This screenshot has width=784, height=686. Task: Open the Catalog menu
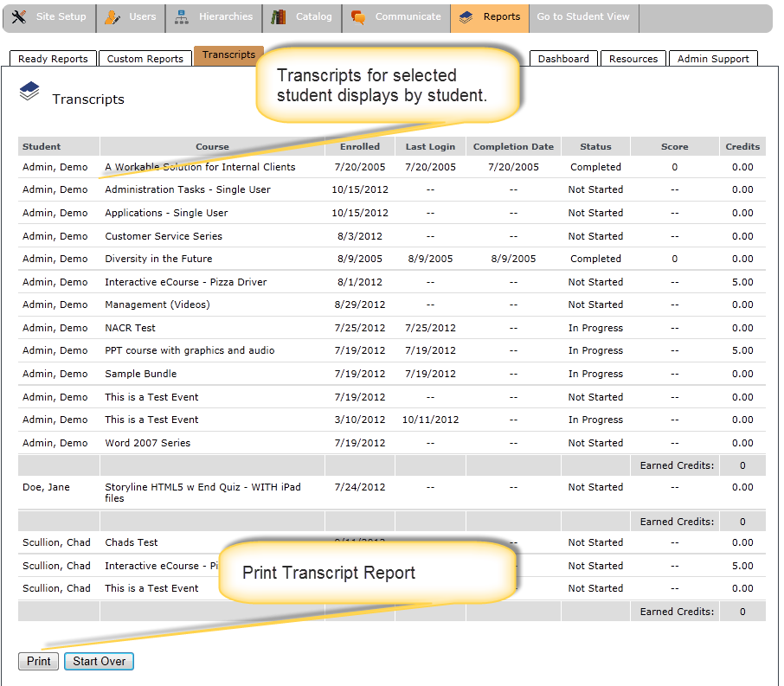tap(303, 18)
